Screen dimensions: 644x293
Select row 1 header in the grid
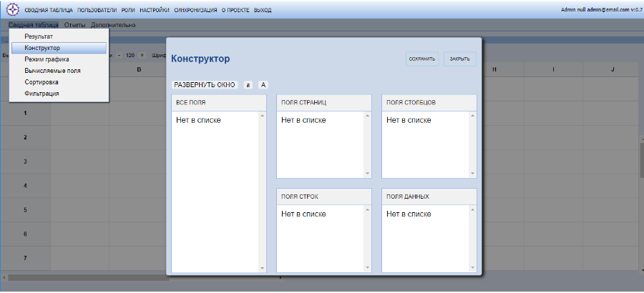click(x=25, y=113)
